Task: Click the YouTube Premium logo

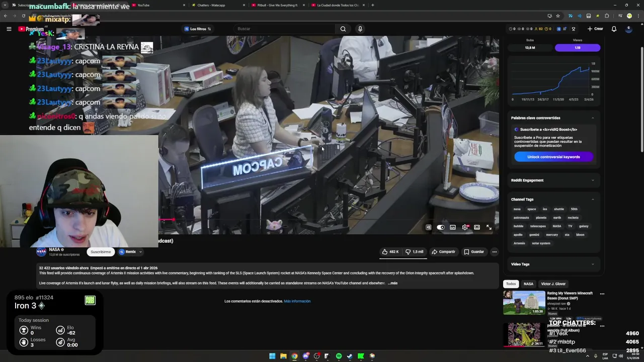Action: 31,29
